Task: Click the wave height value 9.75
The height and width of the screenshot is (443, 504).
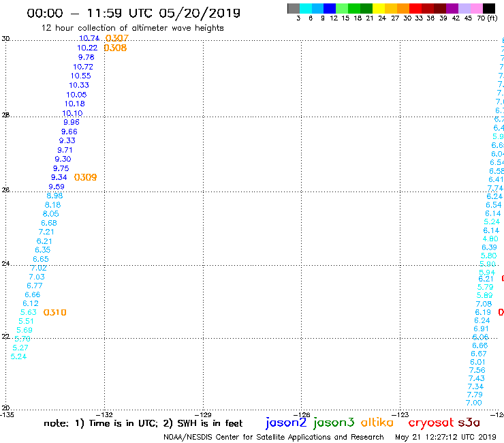Action: [x=61, y=168]
